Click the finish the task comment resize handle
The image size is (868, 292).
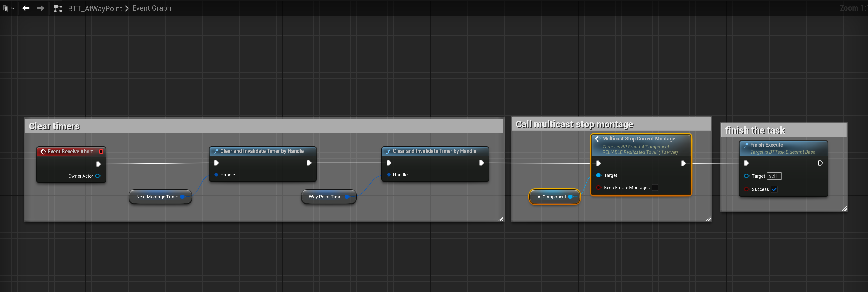[x=844, y=209]
